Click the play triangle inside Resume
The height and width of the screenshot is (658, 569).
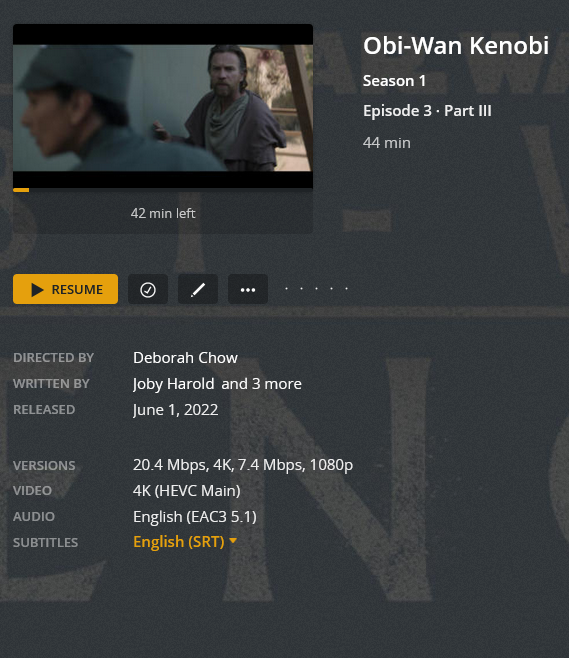tap(37, 290)
